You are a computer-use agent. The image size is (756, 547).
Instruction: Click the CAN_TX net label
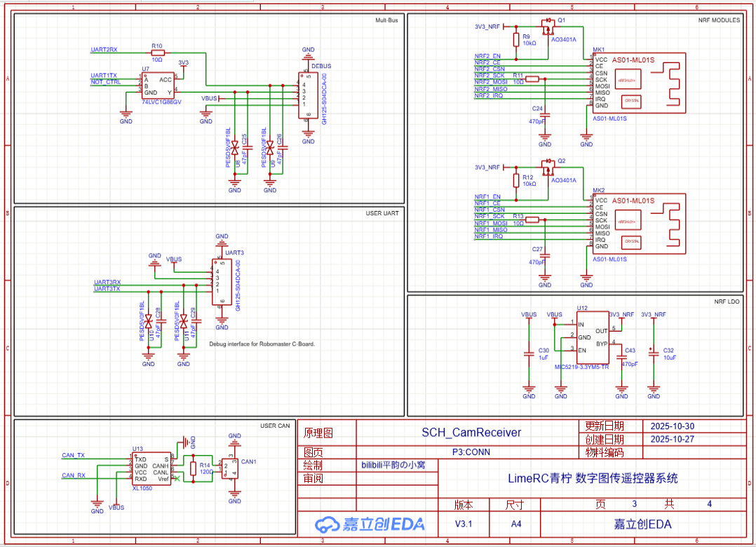click(x=74, y=455)
